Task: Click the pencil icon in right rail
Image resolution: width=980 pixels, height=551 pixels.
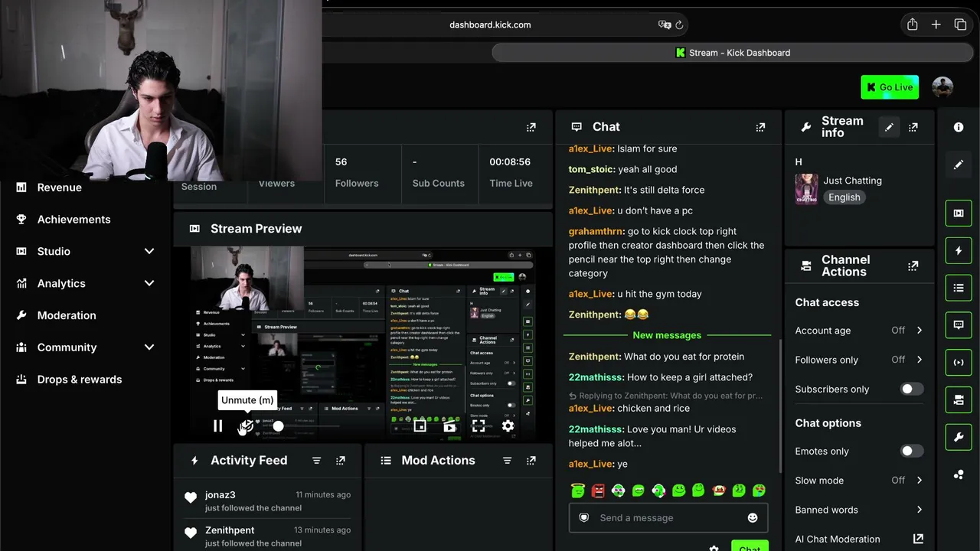Action: [959, 165]
